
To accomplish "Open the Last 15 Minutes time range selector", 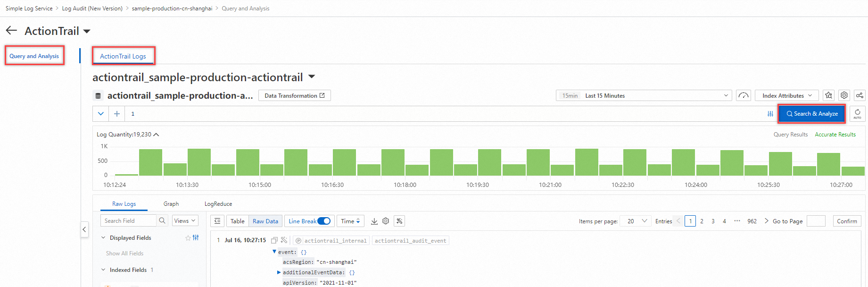I will click(x=644, y=95).
